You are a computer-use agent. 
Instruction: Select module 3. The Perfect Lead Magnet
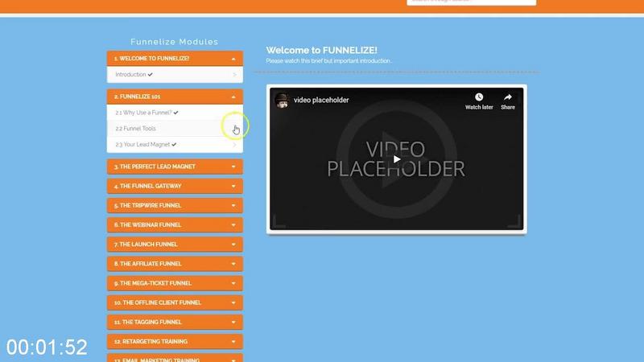pyautogui.click(x=175, y=167)
